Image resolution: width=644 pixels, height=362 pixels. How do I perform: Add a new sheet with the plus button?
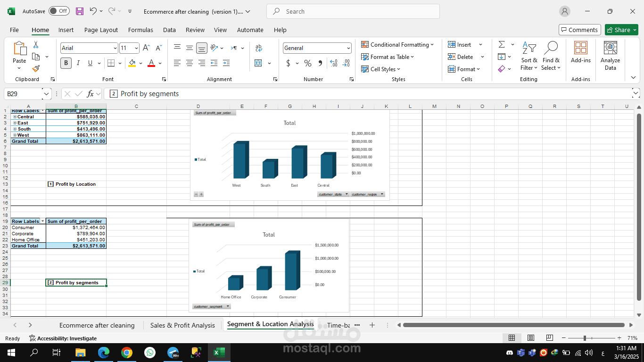372,325
